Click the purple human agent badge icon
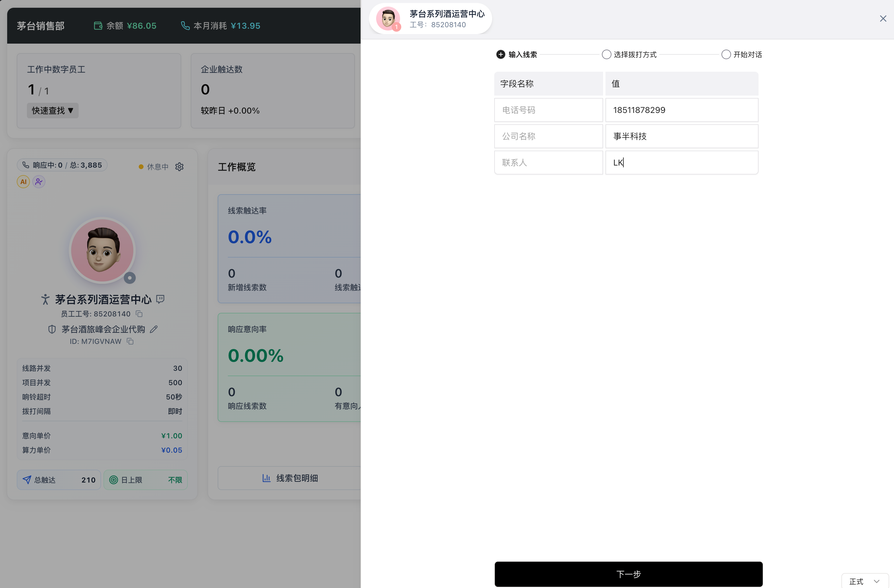Viewport: 894px width, 588px height. (39, 182)
